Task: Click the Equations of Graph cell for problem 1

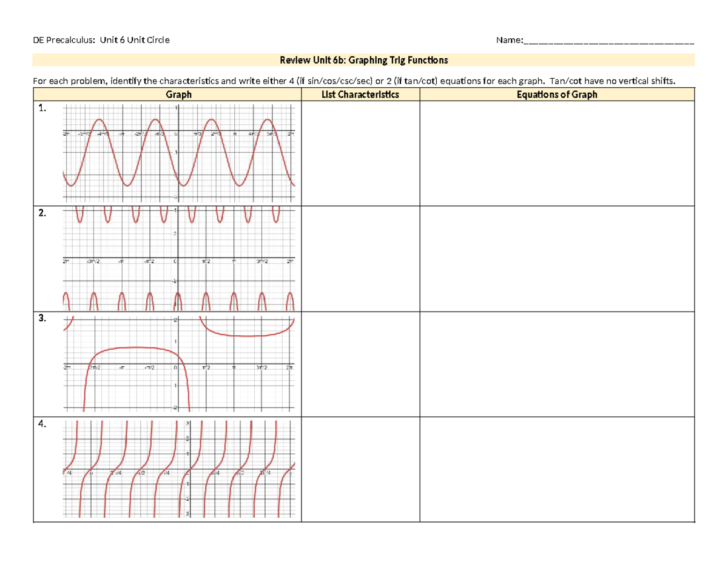Action: click(x=557, y=153)
